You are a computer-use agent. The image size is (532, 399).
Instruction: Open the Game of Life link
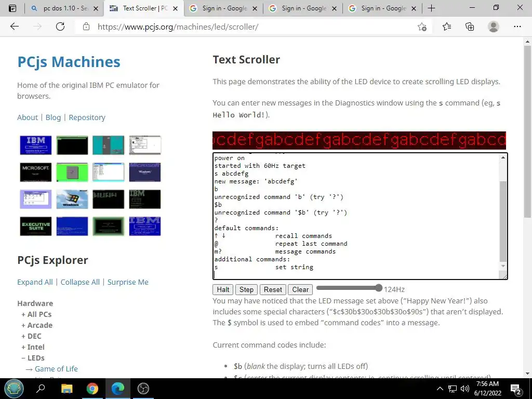point(56,369)
